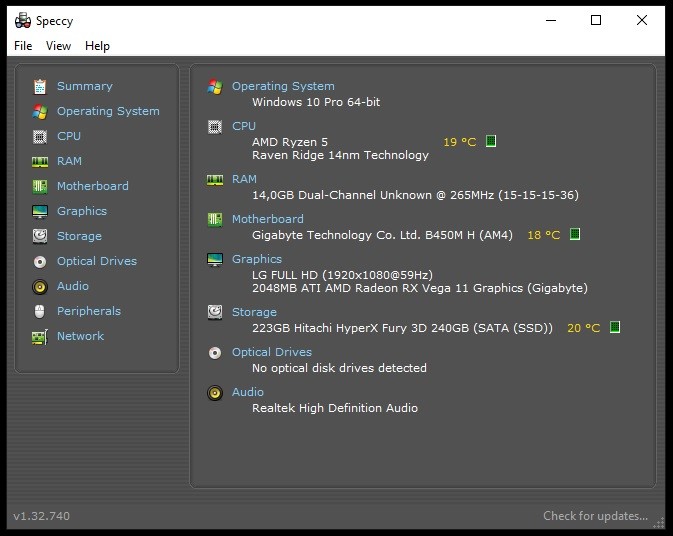Click the Summary clipboard icon in sidebar
Viewport: 673px width, 536px height.
coord(40,86)
